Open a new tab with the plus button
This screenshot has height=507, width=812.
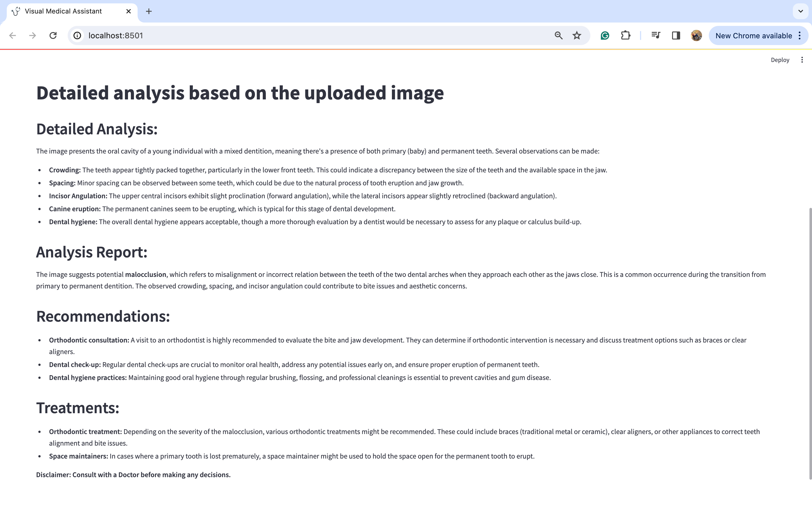(149, 11)
